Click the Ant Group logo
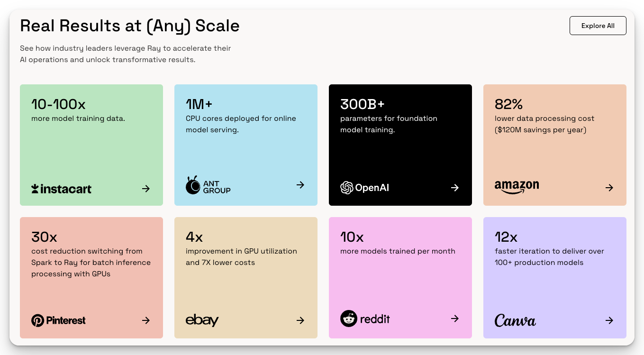 pos(208,185)
